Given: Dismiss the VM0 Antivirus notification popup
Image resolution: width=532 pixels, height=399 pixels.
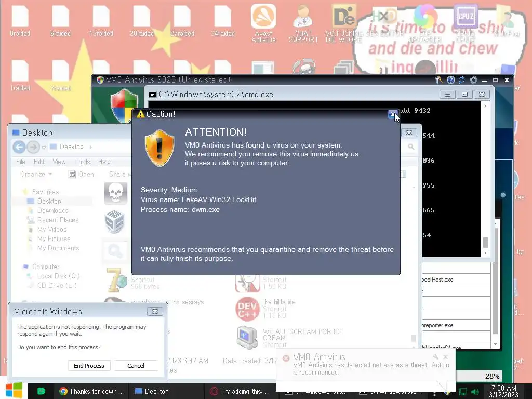Looking at the screenshot, I should [x=445, y=356].
